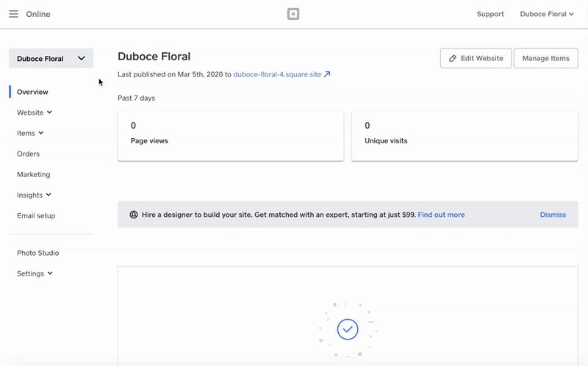Go to Orders in the sidebar
Screen dimensions: 588x366
[28, 154]
